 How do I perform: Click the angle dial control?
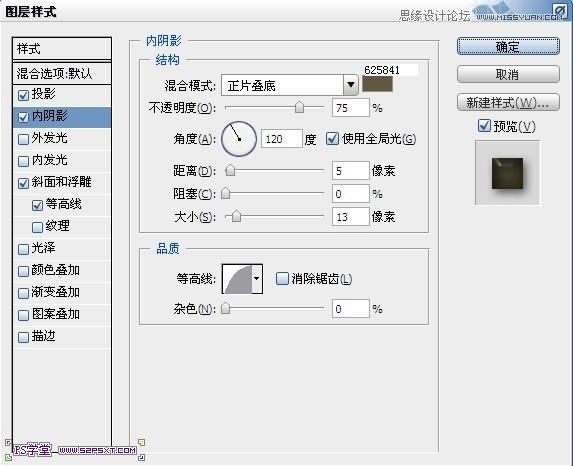point(239,139)
